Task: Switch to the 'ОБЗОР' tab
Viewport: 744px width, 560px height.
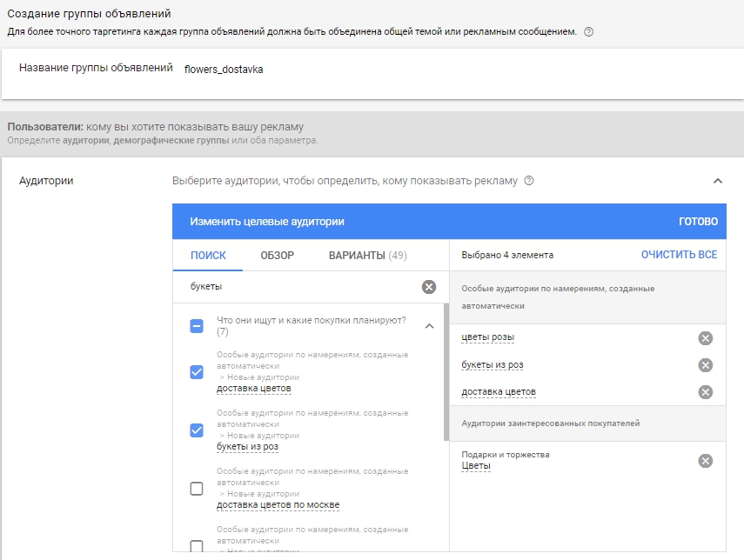Action: tap(277, 256)
